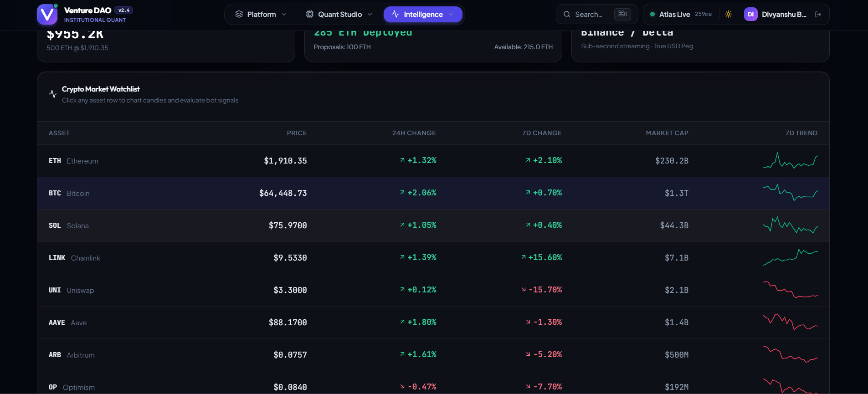This screenshot has height=394, width=868.
Task: Click the Aave 7D trend sparkline
Action: pos(791,322)
